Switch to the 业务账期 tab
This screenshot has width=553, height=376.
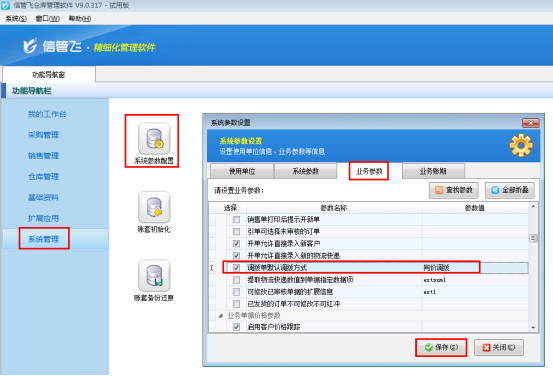click(x=433, y=171)
